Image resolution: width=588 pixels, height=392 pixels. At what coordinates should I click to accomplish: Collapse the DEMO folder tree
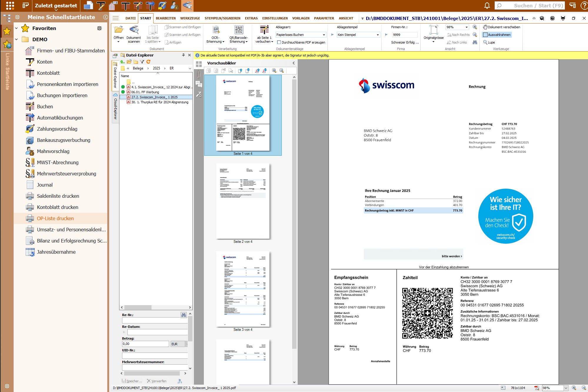(16, 39)
